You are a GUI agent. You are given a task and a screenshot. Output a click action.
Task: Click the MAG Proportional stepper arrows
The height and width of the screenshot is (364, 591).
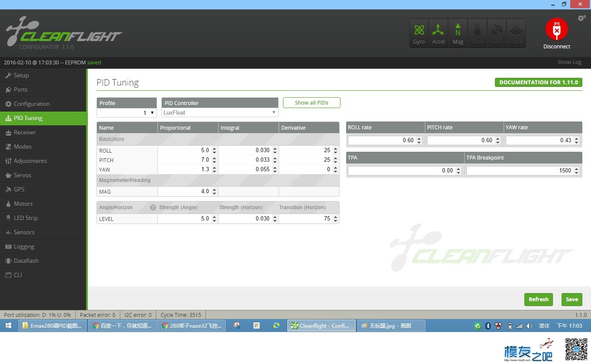[214, 192]
